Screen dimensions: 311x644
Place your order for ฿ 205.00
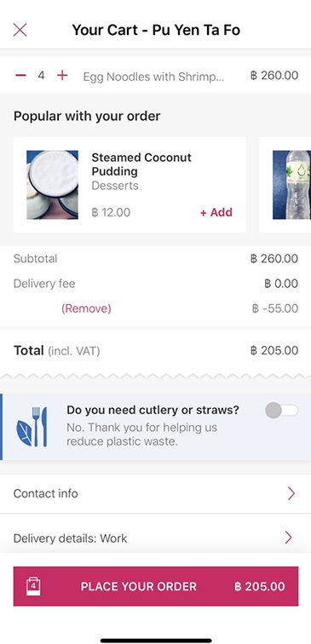tap(156, 586)
